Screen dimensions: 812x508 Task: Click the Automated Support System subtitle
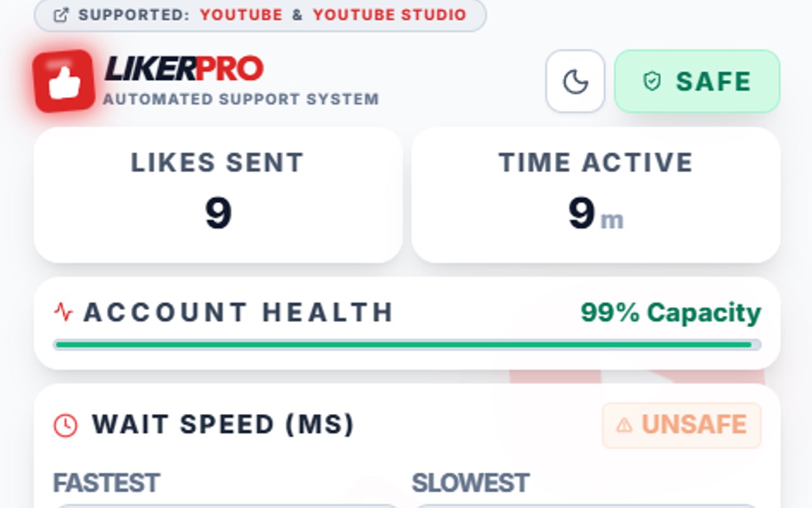pos(241,100)
